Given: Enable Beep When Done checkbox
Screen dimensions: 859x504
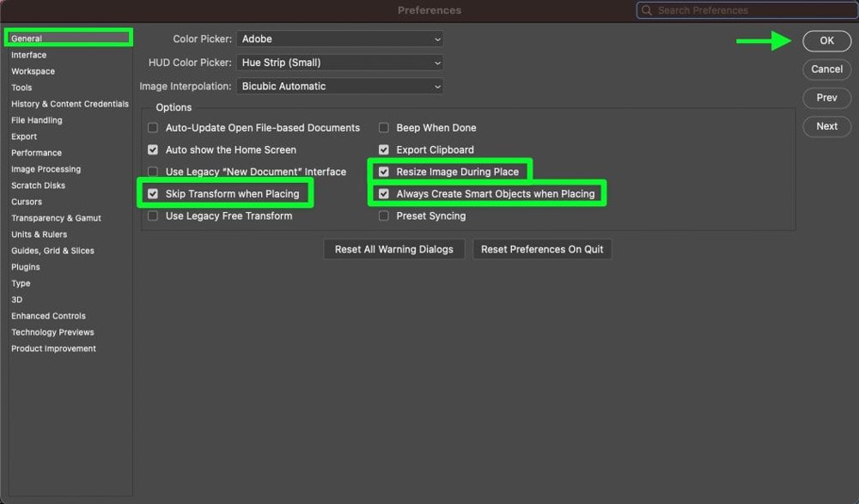Looking at the screenshot, I should 383,128.
